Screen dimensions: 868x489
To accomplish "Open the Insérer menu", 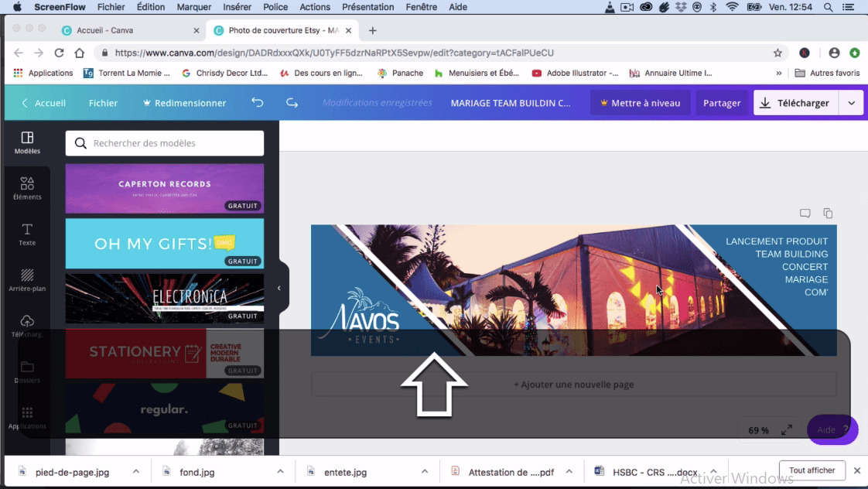I will click(237, 7).
